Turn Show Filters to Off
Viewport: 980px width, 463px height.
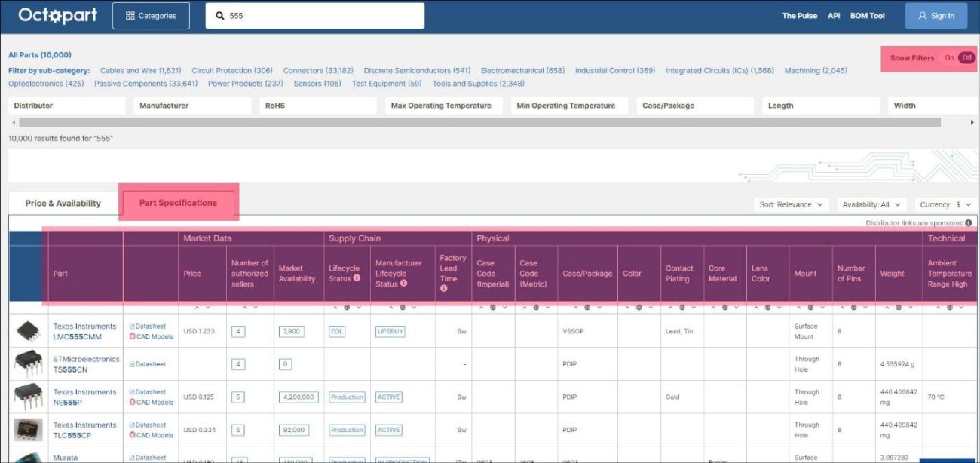(x=966, y=58)
